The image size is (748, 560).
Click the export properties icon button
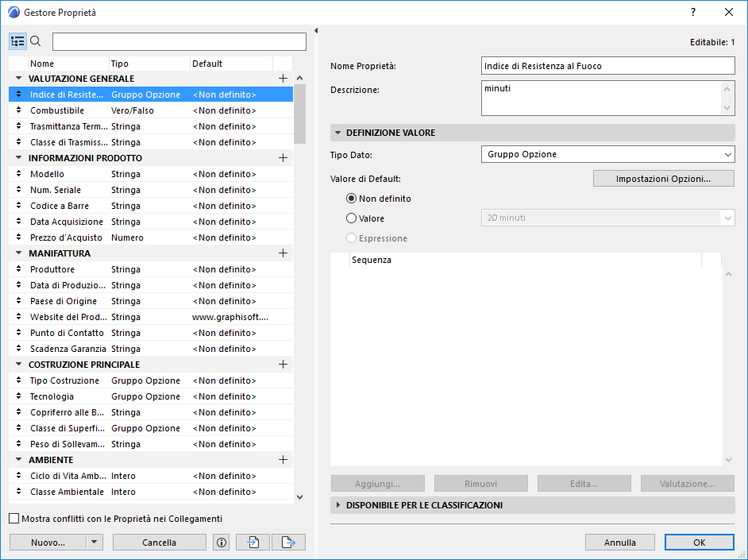[288, 543]
